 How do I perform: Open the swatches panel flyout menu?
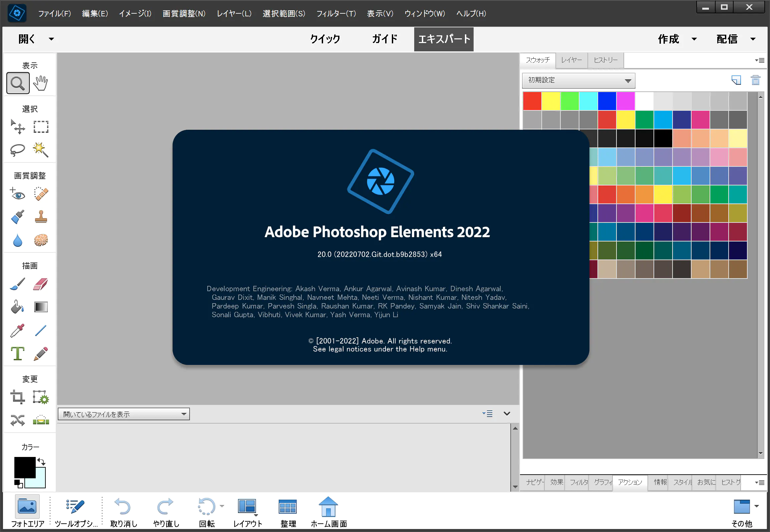point(760,60)
